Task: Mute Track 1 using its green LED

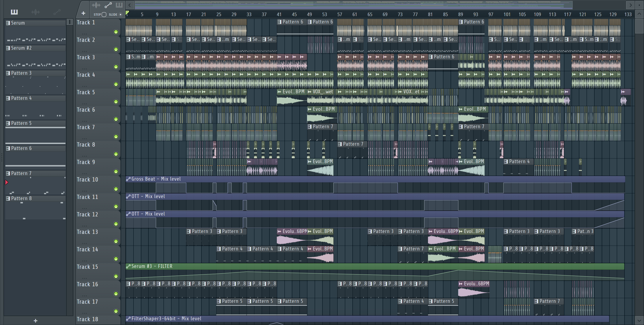Action: coord(116,32)
